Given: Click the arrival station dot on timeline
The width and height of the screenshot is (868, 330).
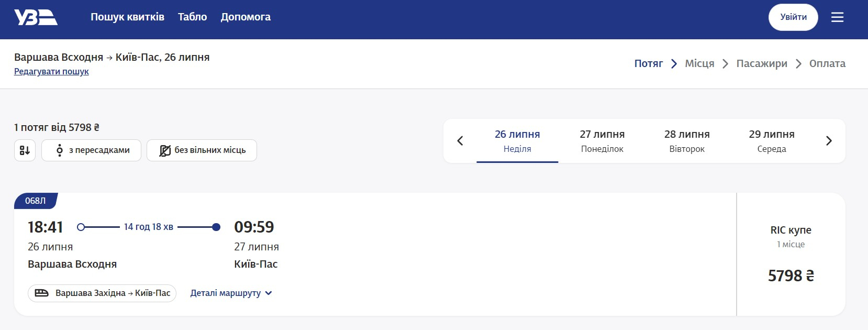Looking at the screenshot, I should (x=216, y=227).
